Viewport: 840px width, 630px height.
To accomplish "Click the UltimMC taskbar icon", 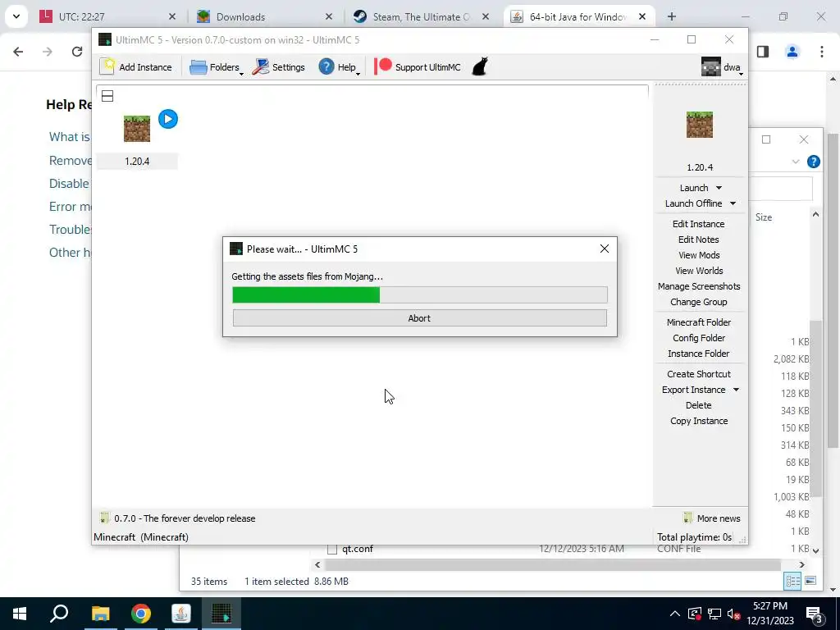I will tap(221, 614).
